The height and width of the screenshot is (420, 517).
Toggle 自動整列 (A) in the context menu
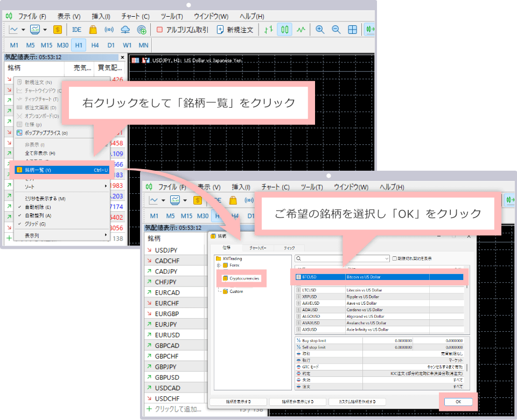pos(38,215)
